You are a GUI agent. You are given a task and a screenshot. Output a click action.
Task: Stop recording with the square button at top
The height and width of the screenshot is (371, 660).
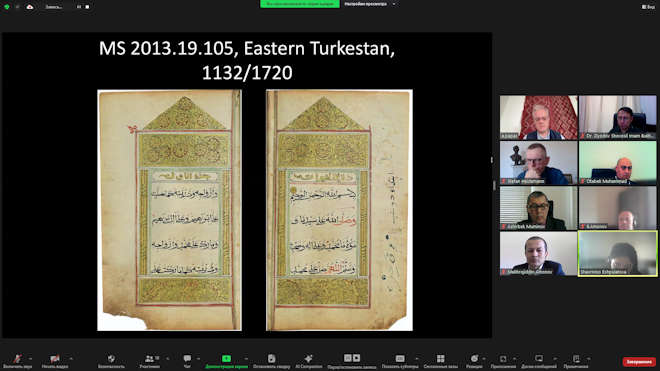[87, 7]
